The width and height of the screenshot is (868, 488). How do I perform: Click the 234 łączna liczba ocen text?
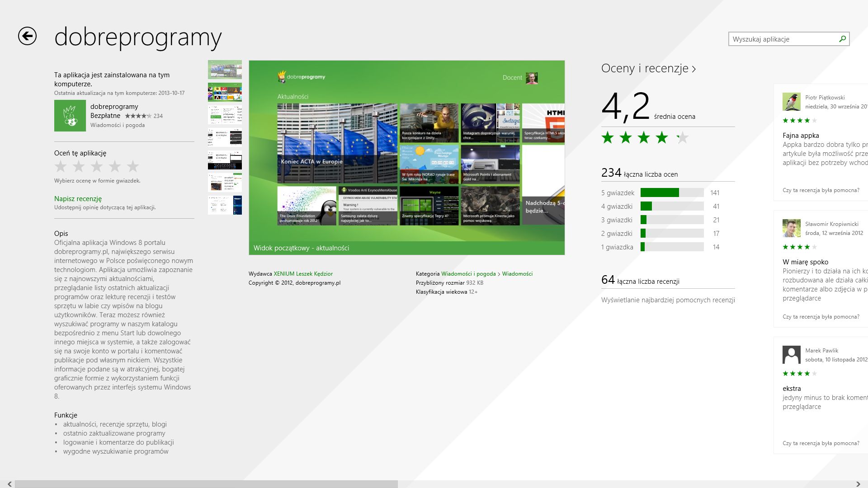(x=639, y=173)
